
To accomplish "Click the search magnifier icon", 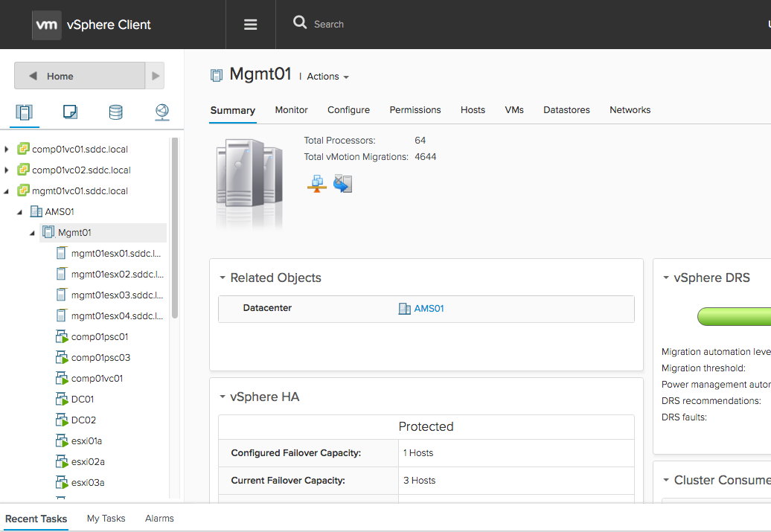I will (299, 22).
